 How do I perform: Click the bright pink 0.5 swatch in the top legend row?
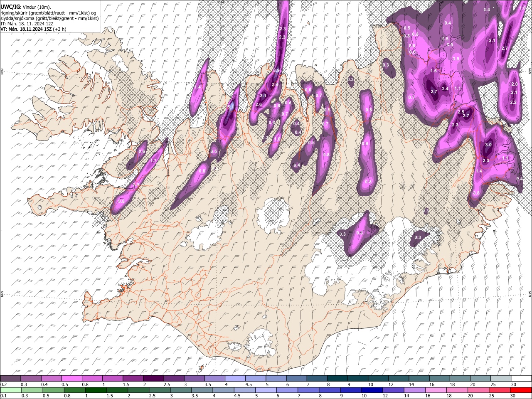[71, 379]
